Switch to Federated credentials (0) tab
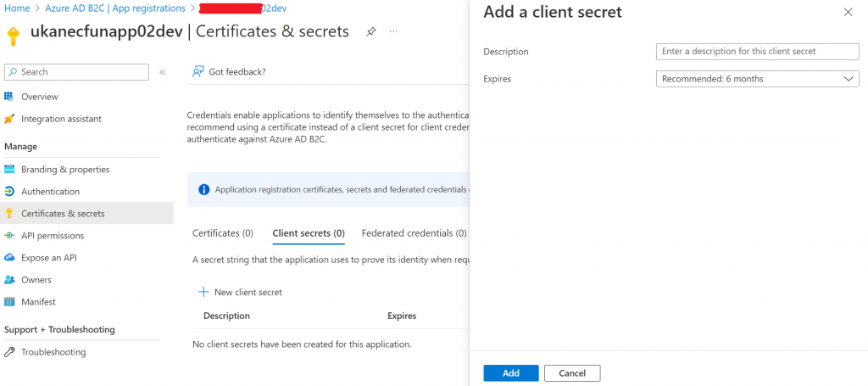Image resolution: width=868 pixels, height=386 pixels. (x=414, y=233)
